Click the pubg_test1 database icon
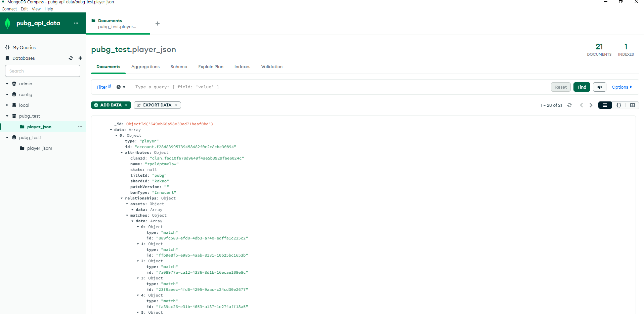The width and height of the screenshot is (644, 314). pyautogui.click(x=14, y=137)
